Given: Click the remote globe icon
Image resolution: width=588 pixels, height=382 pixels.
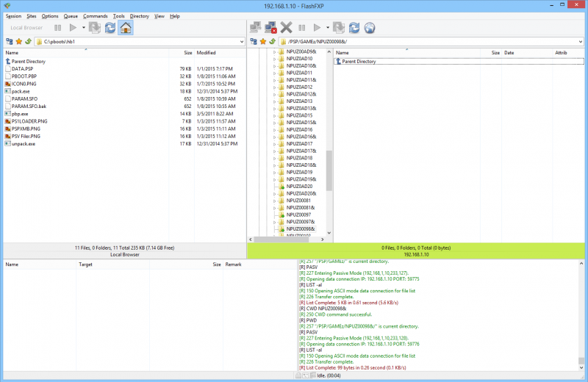Looking at the screenshot, I should [x=370, y=28].
